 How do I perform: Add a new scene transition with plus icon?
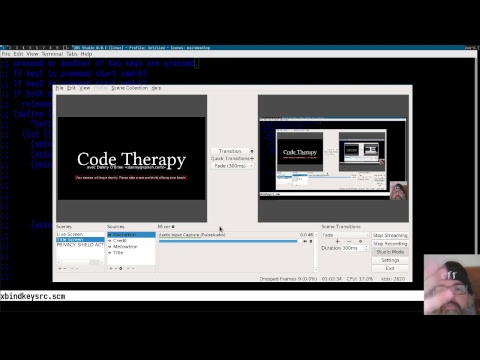(337, 241)
